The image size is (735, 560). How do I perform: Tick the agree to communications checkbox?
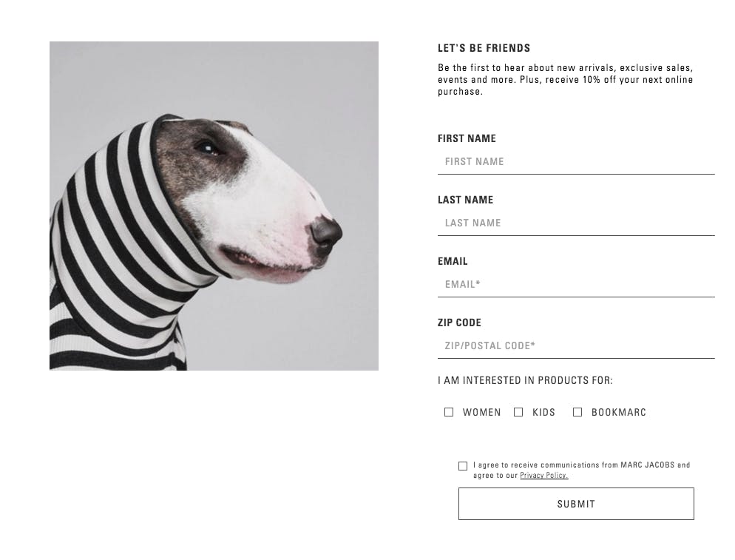point(463,466)
